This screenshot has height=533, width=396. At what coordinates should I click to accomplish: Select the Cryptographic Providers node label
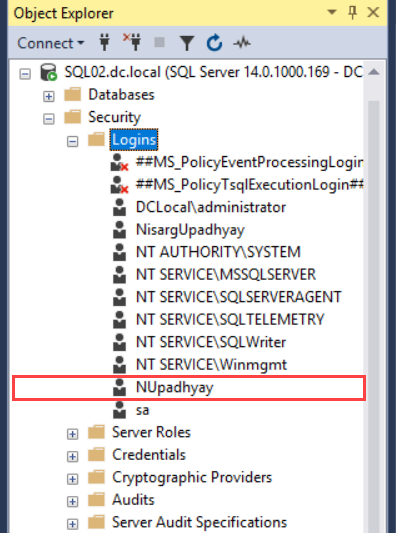pos(192,478)
